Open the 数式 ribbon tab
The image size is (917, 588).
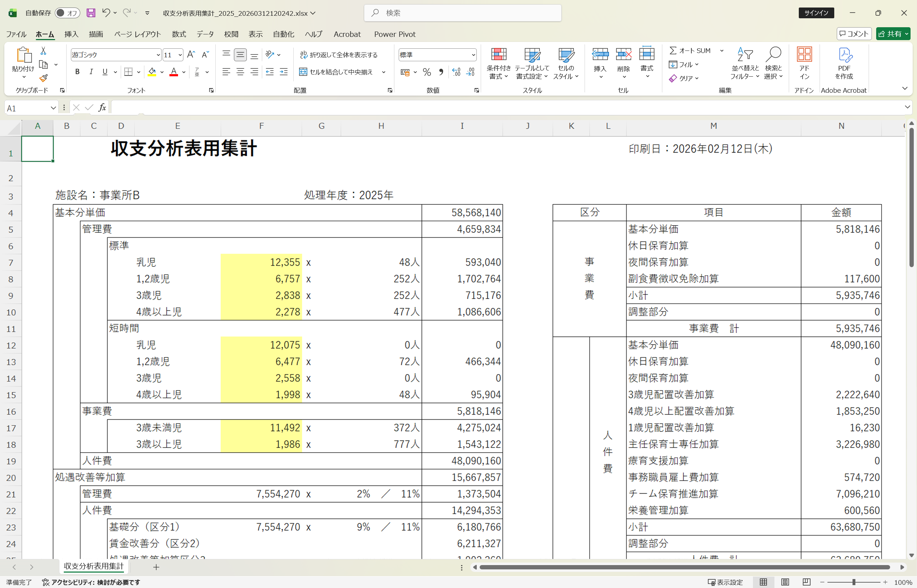point(179,34)
